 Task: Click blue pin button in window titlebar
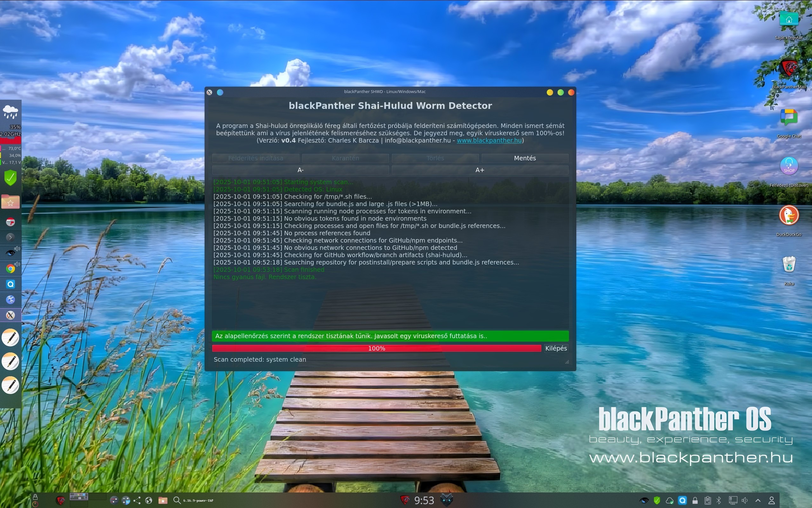(x=220, y=92)
